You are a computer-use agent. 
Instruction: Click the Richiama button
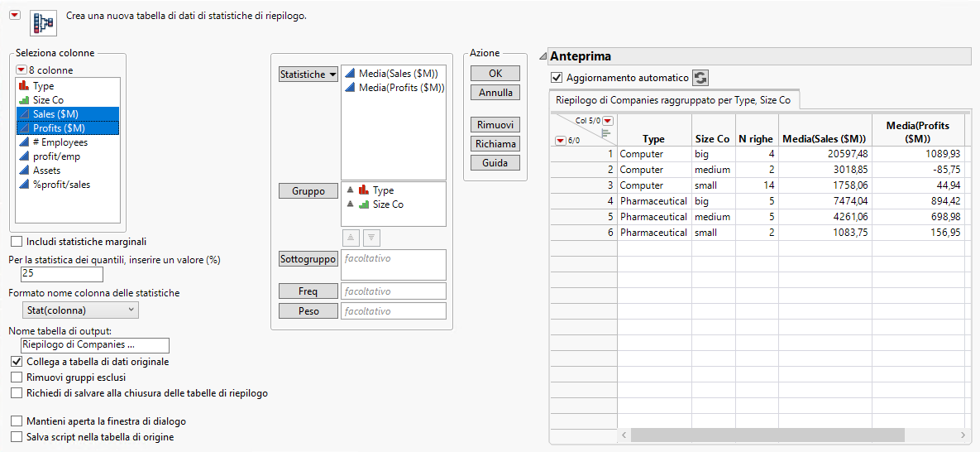(x=495, y=143)
